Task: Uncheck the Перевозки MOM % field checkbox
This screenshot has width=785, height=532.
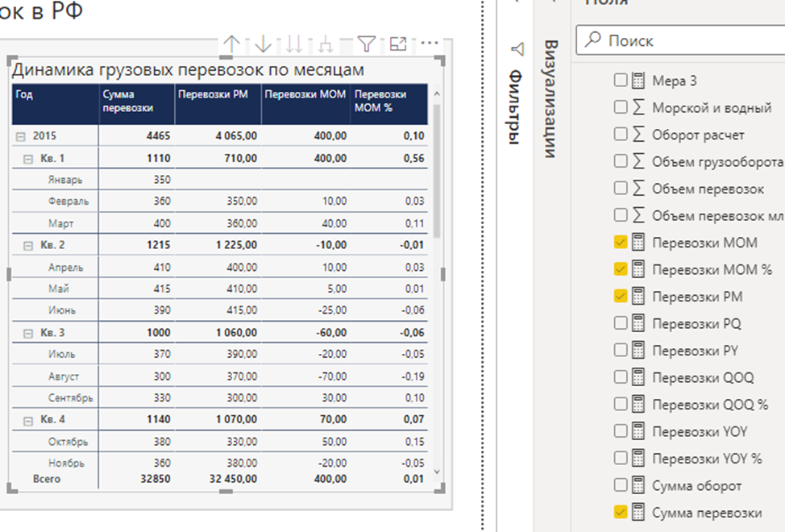Action: (621, 269)
